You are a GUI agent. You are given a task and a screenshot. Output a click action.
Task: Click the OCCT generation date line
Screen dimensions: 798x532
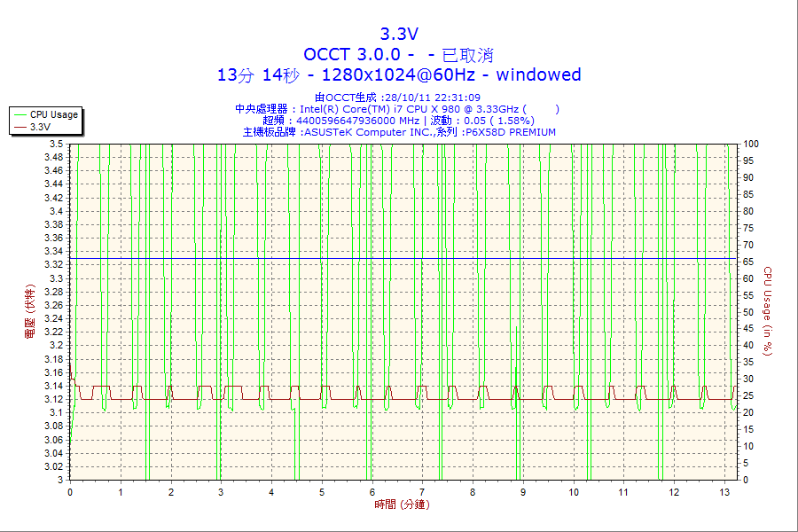[397, 98]
